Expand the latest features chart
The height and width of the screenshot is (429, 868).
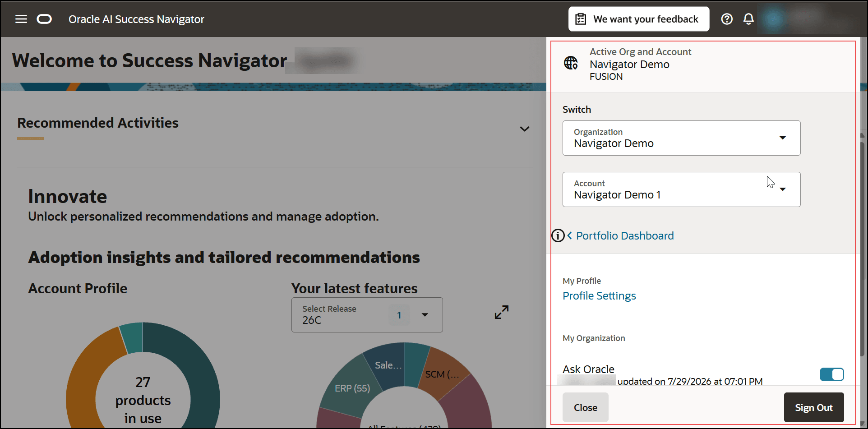(502, 312)
